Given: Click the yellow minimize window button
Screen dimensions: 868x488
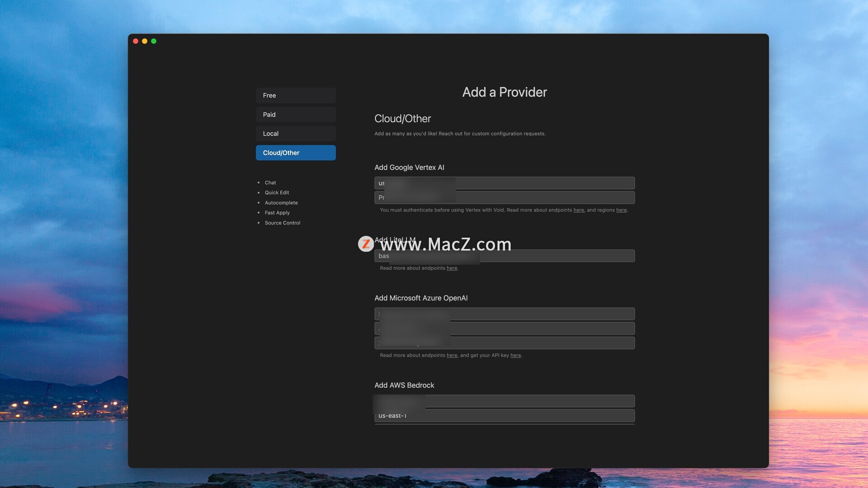Looking at the screenshot, I should point(145,41).
